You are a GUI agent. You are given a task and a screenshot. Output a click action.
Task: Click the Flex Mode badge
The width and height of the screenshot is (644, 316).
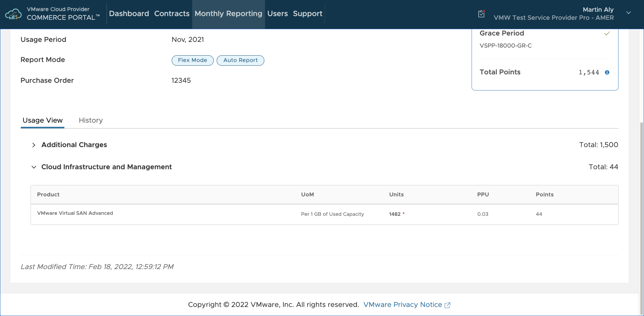[193, 60]
